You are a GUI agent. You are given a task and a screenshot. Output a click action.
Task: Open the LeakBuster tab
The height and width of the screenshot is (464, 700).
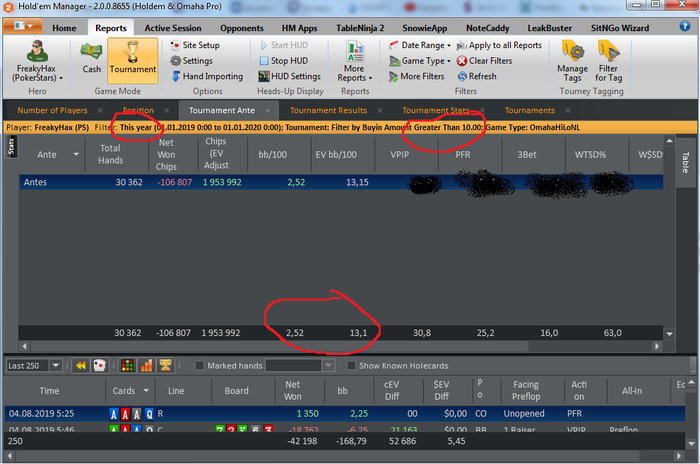tap(550, 28)
